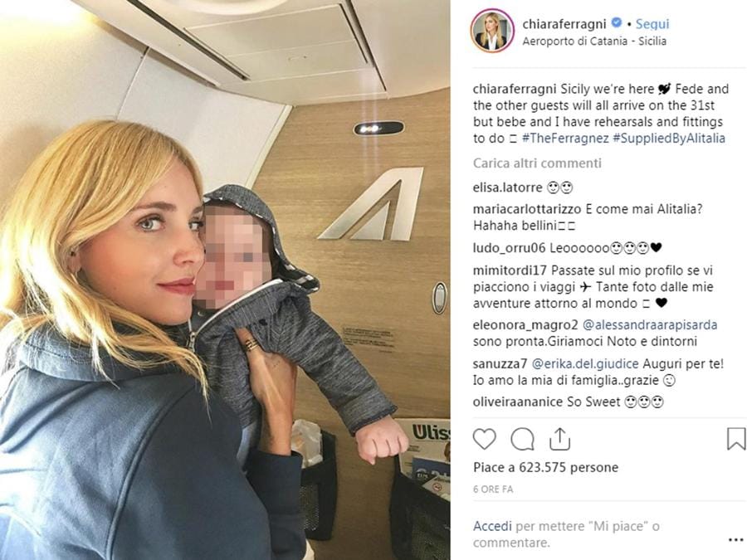The width and height of the screenshot is (747, 560).
Task: Save the post with the bookmark icon
Action: point(736,439)
